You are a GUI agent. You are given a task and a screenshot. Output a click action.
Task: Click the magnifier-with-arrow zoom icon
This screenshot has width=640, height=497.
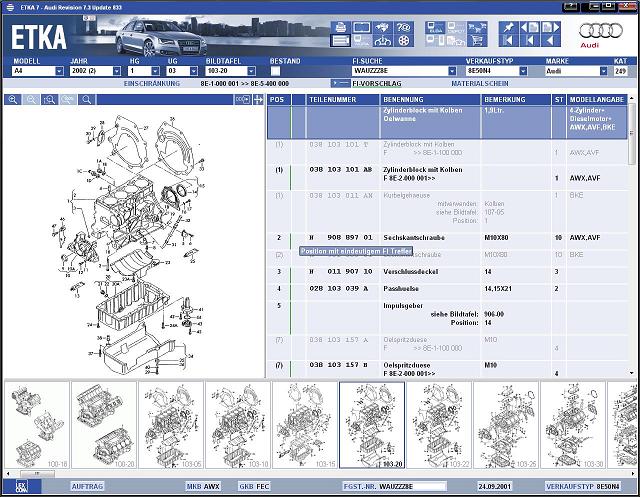tap(49, 100)
